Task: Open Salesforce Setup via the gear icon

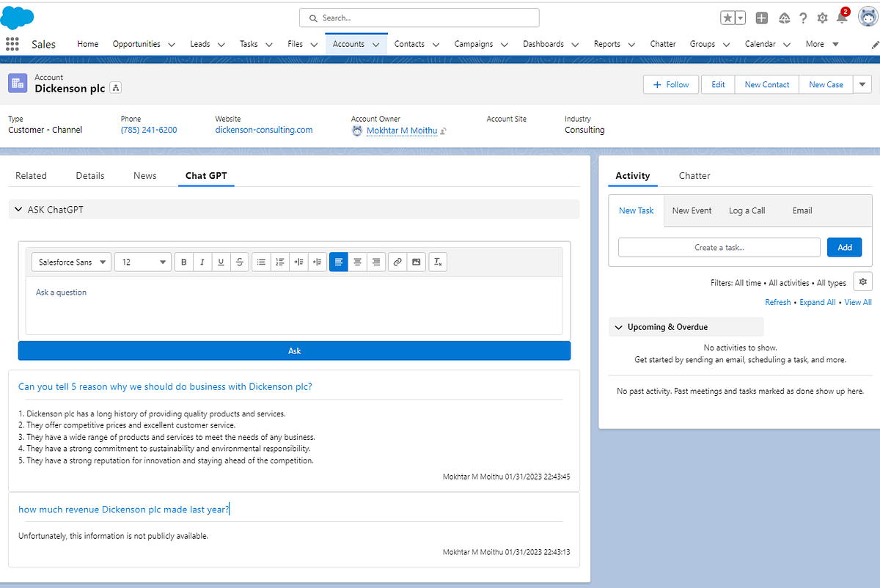Action: click(822, 17)
